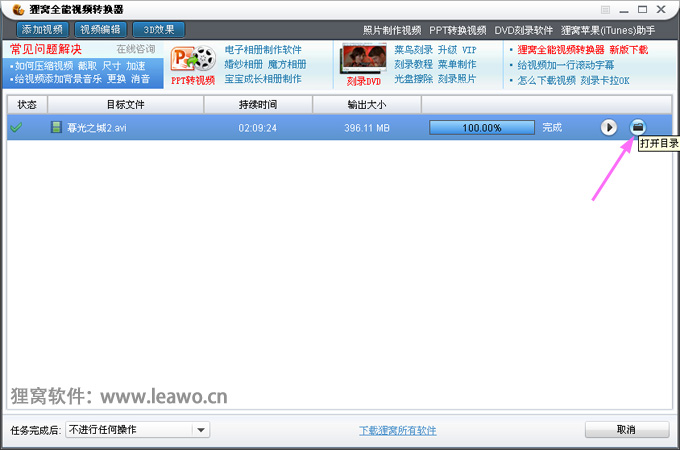Image resolution: width=680 pixels, height=450 pixels.
Task: Open the 如何压缩视频 help link
Action: pyautogui.click(x=44, y=66)
